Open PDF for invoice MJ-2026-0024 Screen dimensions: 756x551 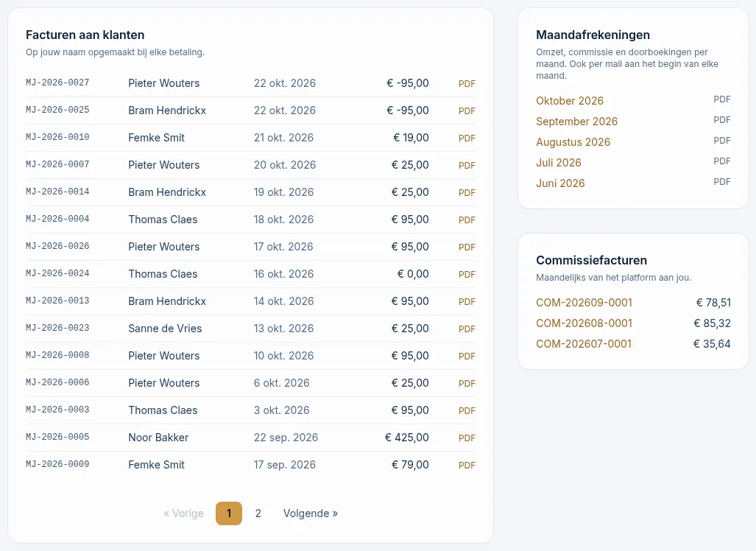pos(467,275)
